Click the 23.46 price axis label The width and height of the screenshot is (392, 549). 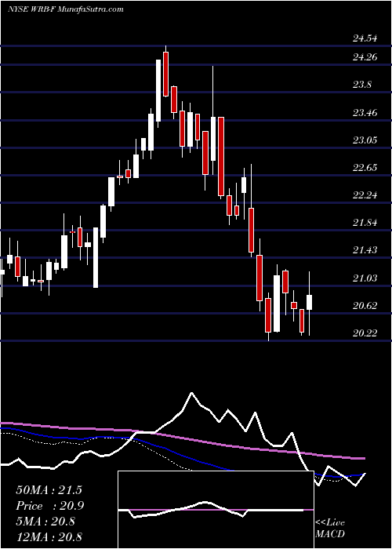pos(365,113)
